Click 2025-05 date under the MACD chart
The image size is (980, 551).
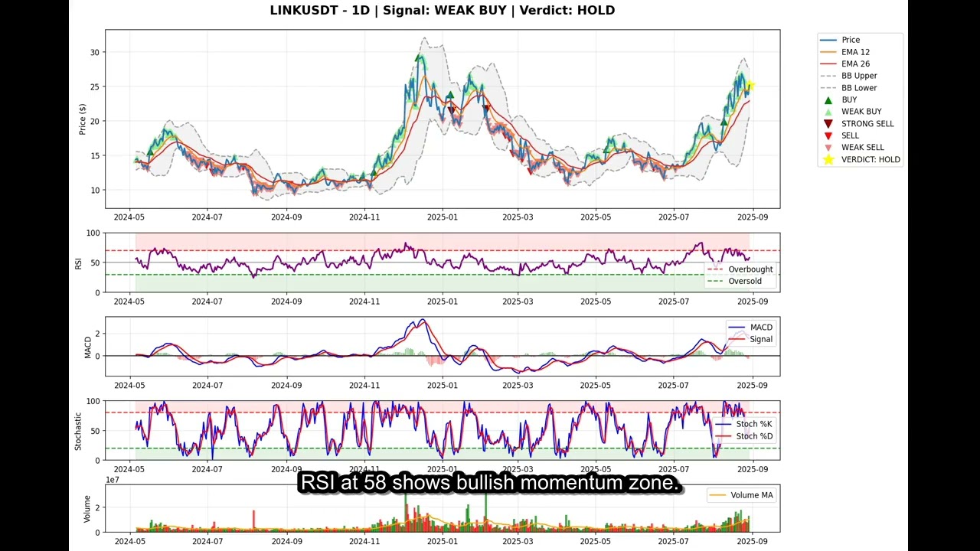(596, 385)
